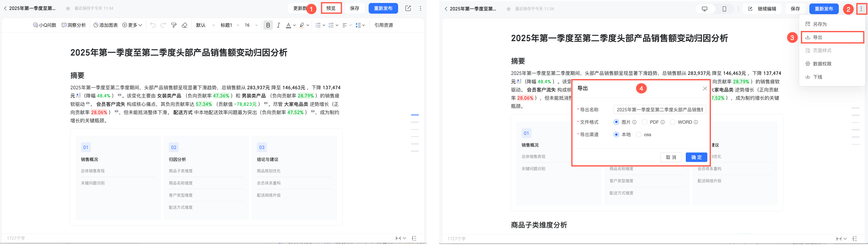Show info for the WORD format
This screenshot has width=868, height=245.
click(696, 122)
